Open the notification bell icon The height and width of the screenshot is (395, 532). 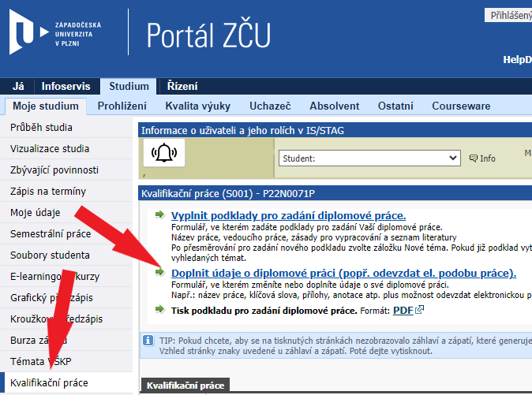(x=164, y=153)
